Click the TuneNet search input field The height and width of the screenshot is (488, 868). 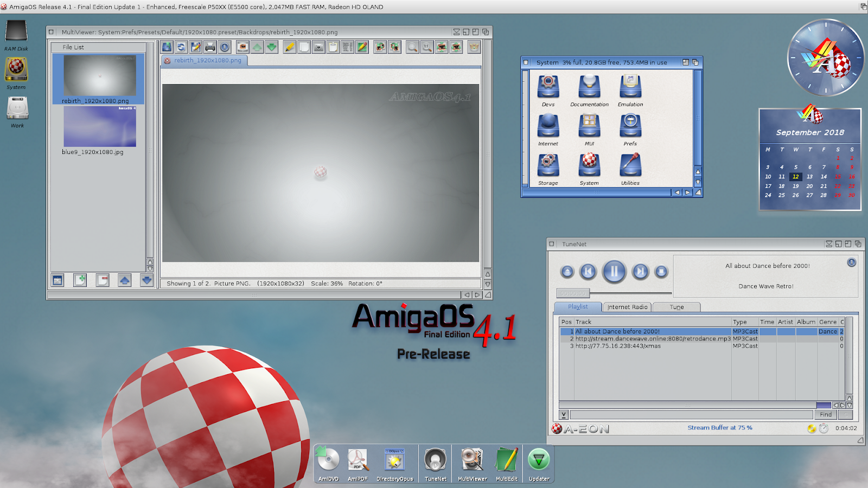coord(691,415)
